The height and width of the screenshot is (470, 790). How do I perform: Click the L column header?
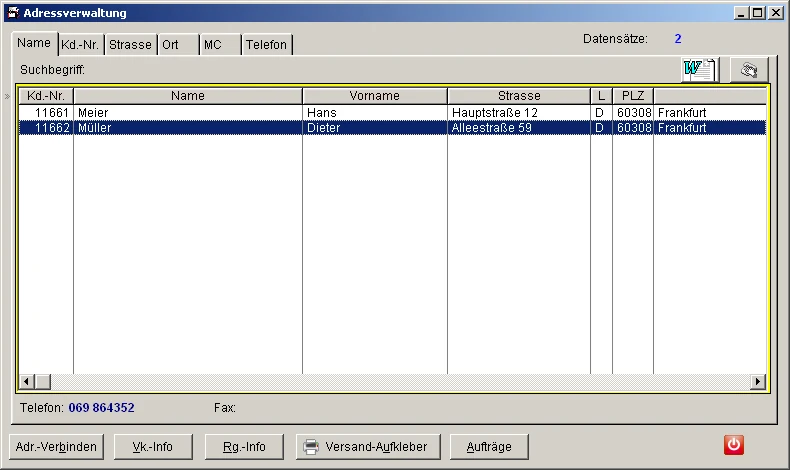click(602, 96)
